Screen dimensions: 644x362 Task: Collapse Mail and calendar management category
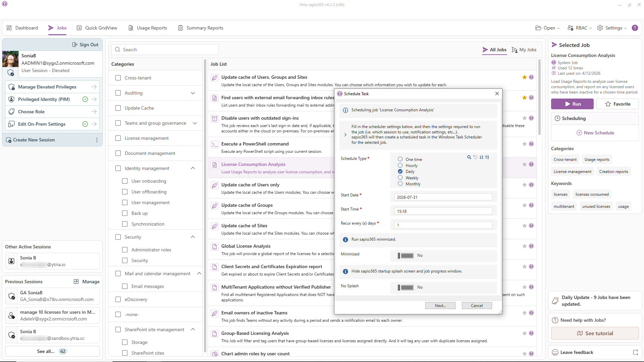click(x=199, y=274)
